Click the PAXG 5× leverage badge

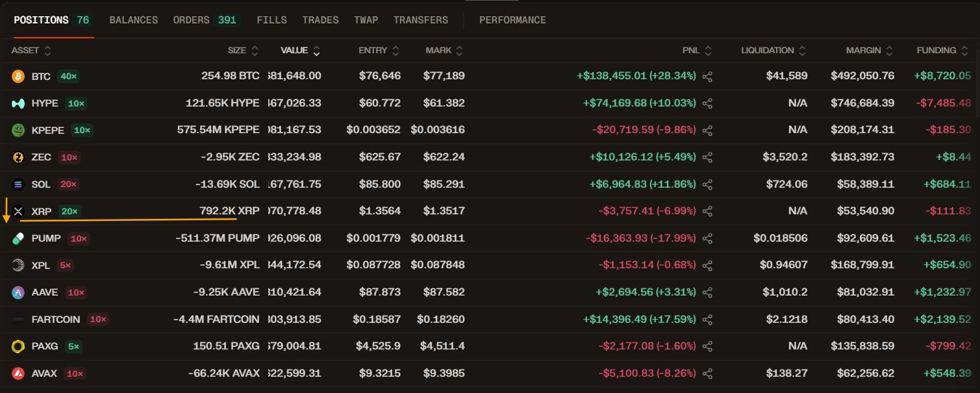[73, 347]
